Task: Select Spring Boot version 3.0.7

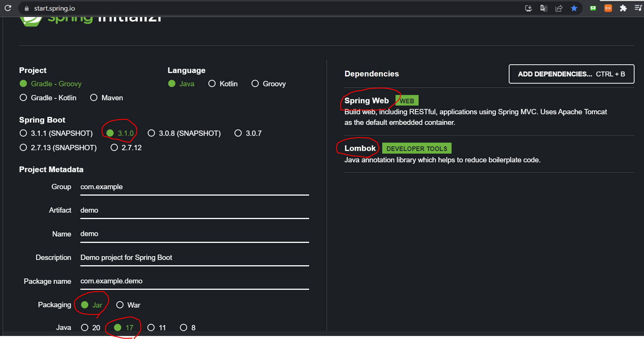Action: pos(248,133)
